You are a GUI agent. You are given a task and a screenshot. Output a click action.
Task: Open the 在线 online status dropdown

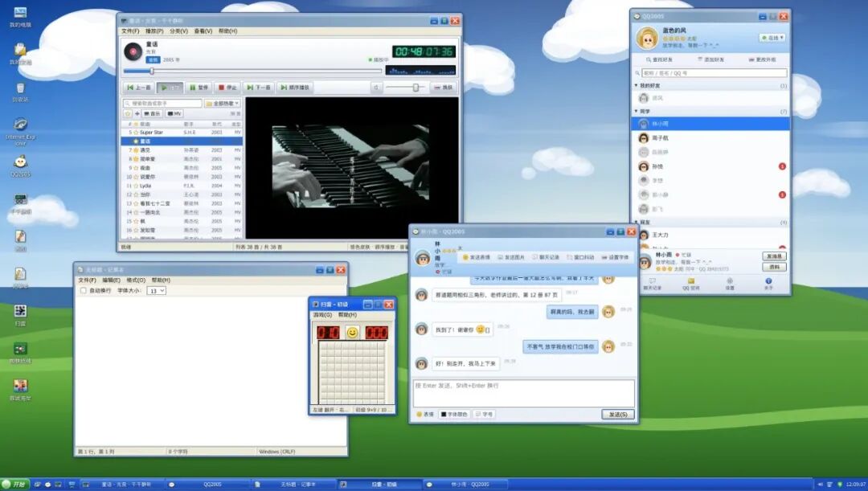click(773, 38)
